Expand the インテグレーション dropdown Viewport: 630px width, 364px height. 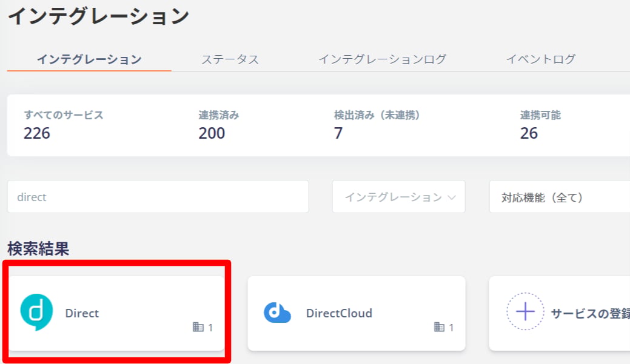click(x=398, y=197)
